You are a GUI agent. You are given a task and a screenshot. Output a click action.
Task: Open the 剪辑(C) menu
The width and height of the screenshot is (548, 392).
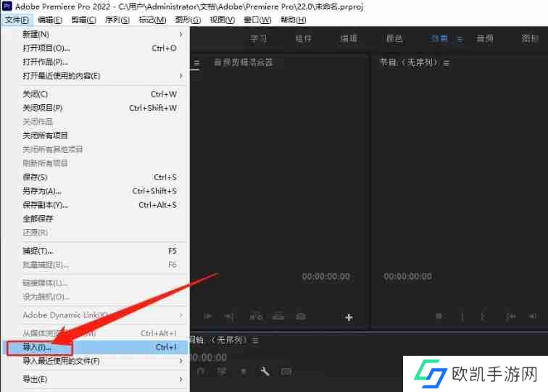(83, 20)
